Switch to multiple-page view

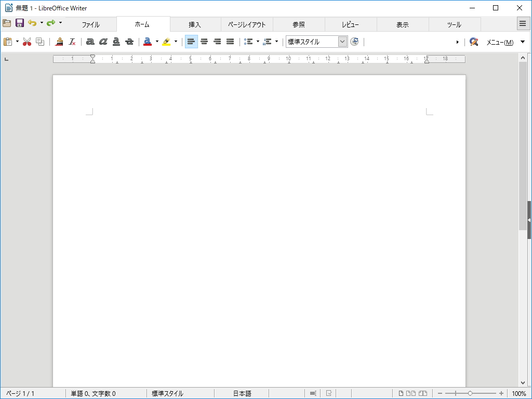click(x=411, y=394)
